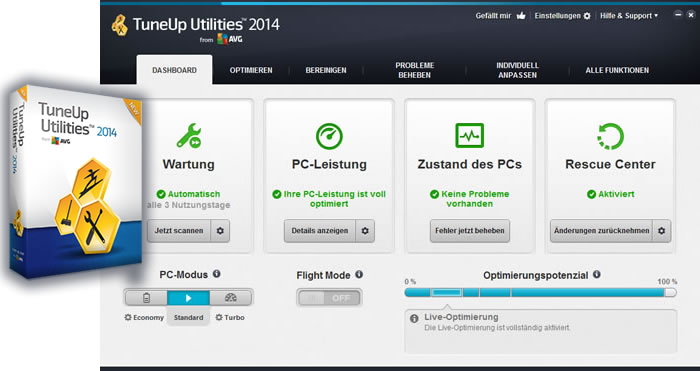Click the PC-Leistung speedometer icon
The image size is (700, 371).
click(329, 136)
